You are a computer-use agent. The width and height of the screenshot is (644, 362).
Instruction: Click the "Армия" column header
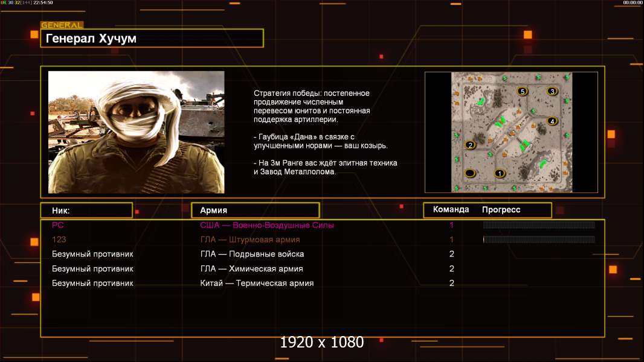click(255, 211)
